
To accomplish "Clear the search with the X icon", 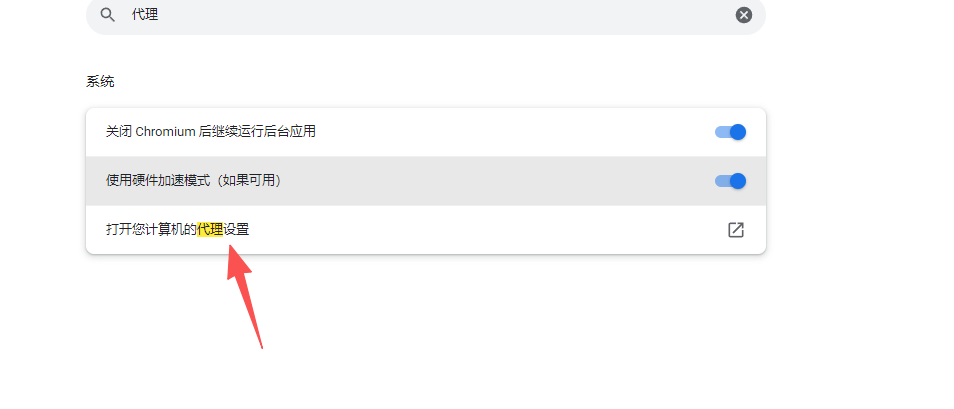I will click(x=744, y=15).
